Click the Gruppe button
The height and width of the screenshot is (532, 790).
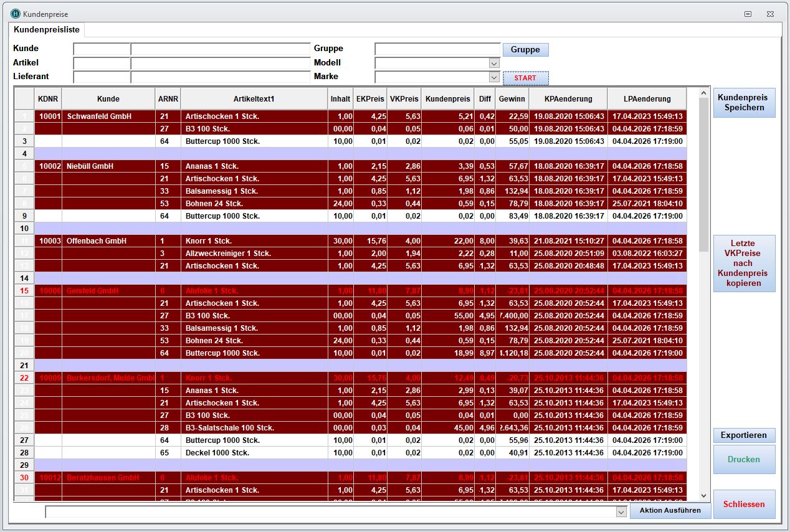525,50
